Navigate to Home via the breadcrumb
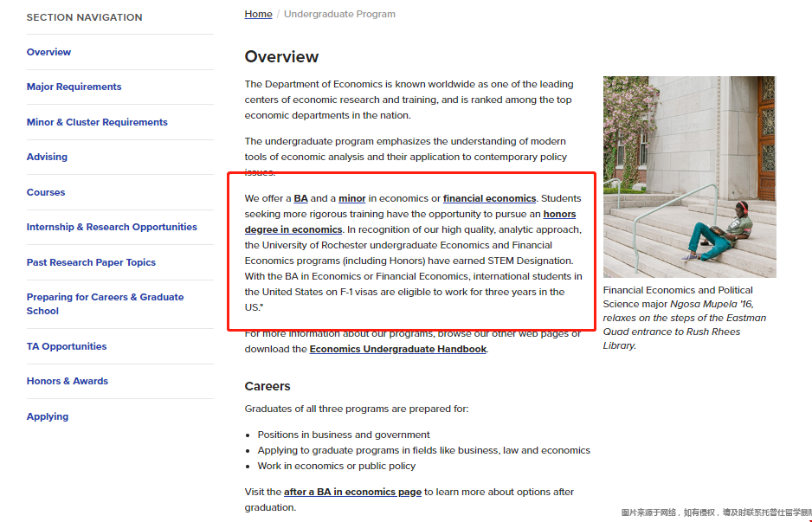 (258, 14)
